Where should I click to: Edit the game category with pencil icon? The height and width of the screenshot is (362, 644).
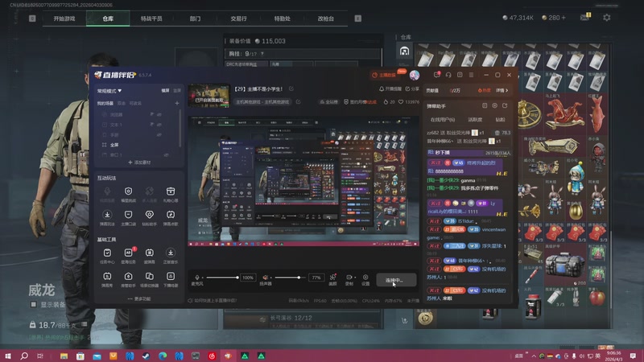point(299,101)
